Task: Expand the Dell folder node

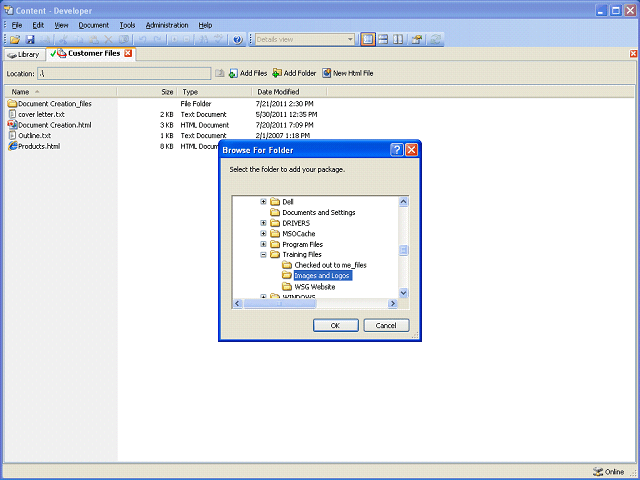Action: (x=263, y=202)
